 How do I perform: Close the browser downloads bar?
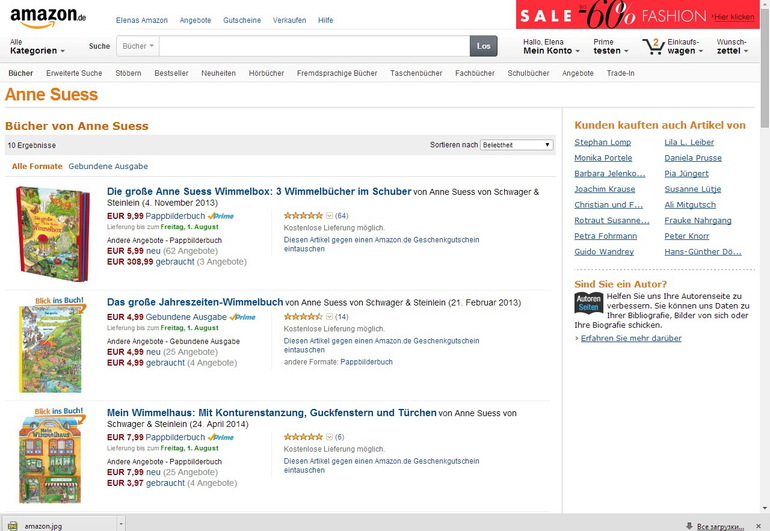760,523
